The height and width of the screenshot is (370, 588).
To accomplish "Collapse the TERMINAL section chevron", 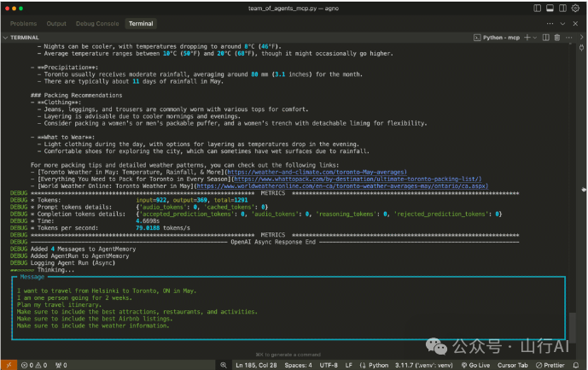I will (x=7, y=38).
